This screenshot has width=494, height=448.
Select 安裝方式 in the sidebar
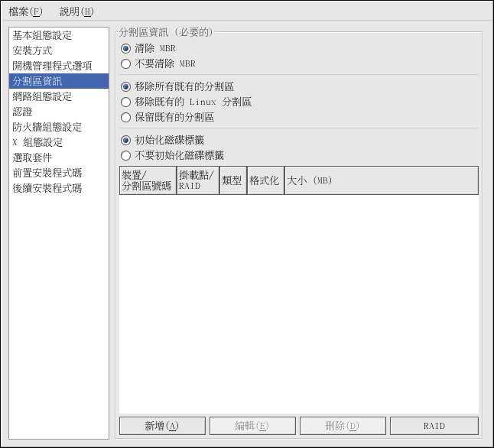32,51
